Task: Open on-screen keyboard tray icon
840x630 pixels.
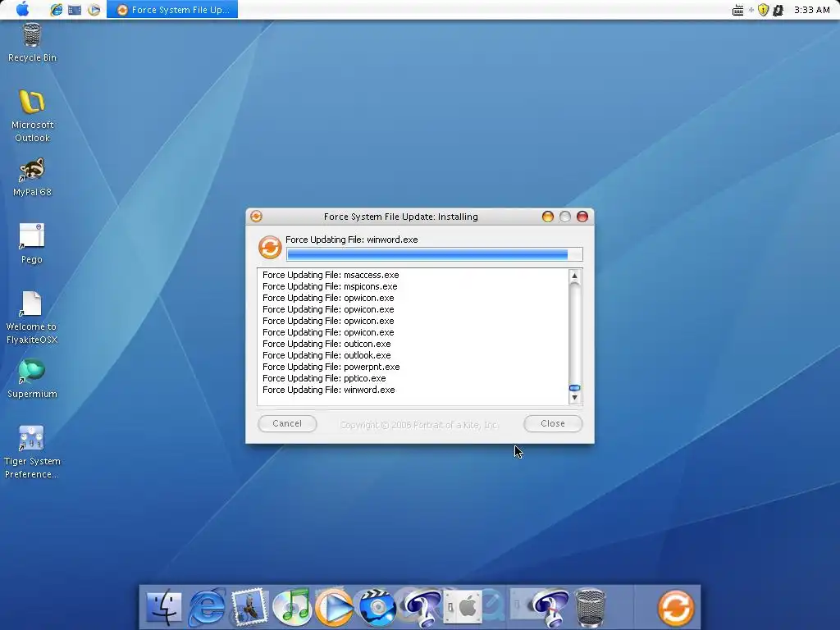Action: (737, 10)
